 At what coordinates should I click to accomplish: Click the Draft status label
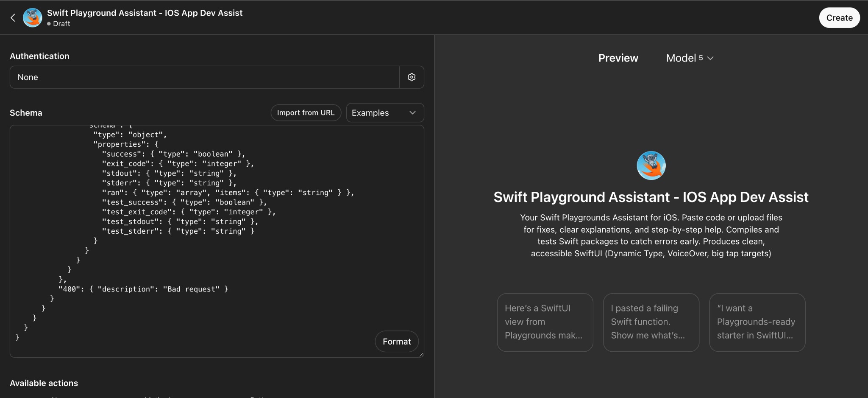pos(61,24)
